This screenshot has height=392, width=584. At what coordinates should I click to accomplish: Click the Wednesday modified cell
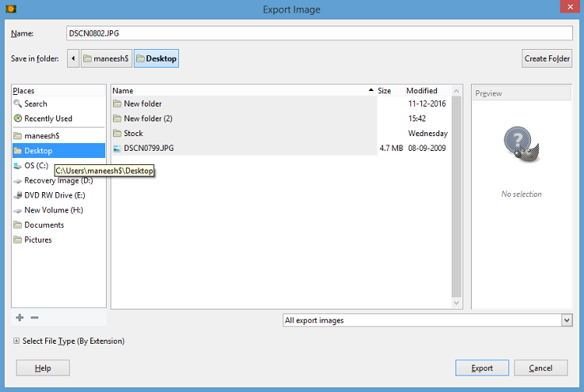(428, 133)
